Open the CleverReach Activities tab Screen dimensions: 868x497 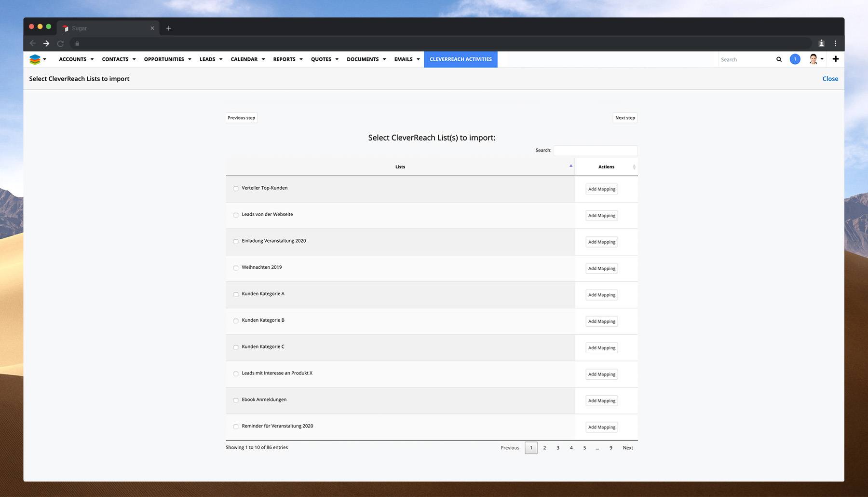461,59
